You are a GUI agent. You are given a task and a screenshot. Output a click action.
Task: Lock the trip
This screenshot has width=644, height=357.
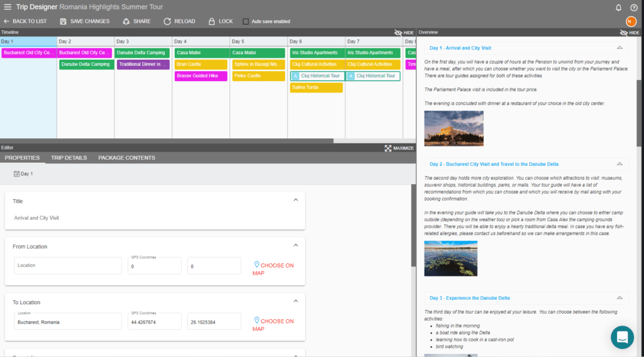click(221, 21)
